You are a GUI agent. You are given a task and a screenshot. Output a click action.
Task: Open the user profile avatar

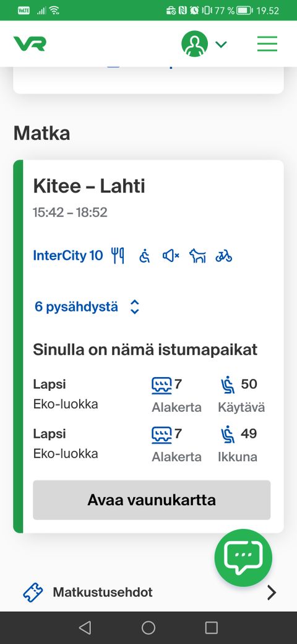tap(194, 43)
